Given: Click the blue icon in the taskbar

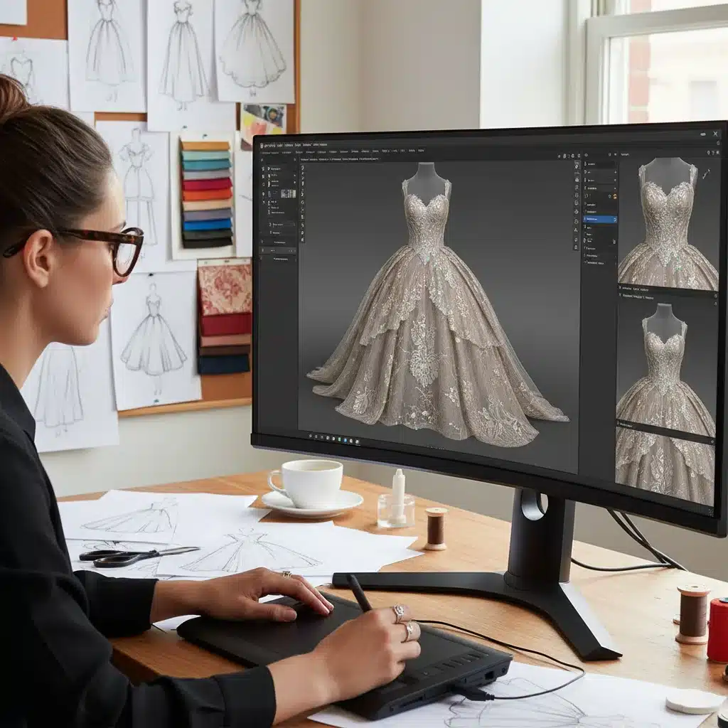Looking at the screenshot, I should pos(346,440).
